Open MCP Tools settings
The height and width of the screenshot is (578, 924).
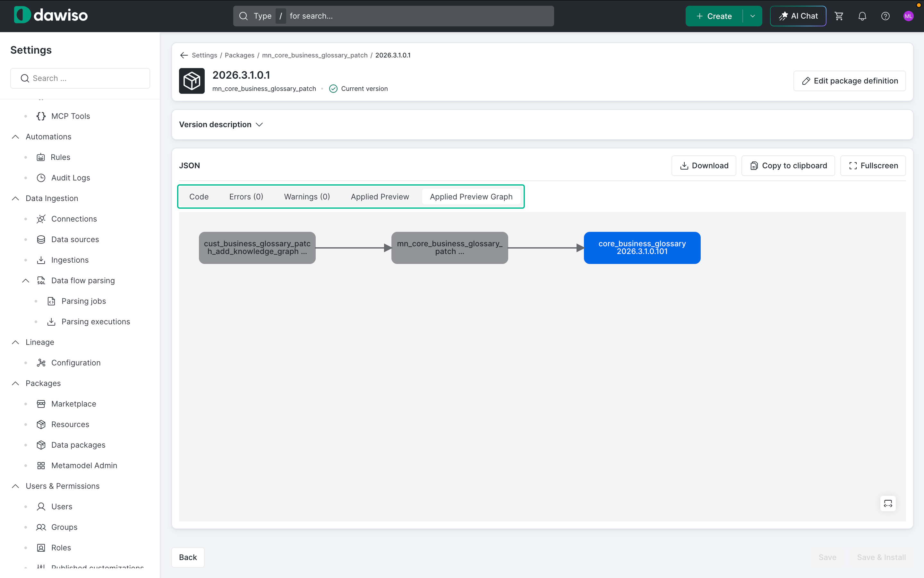pyautogui.click(x=70, y=116)
